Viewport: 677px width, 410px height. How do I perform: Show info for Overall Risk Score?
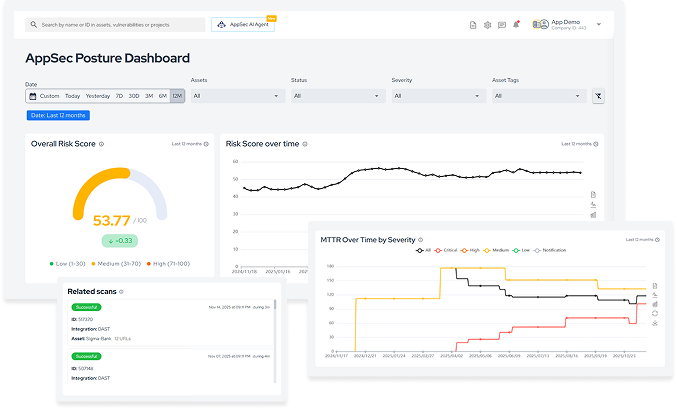pyautogui.click(x=101, y=144)
